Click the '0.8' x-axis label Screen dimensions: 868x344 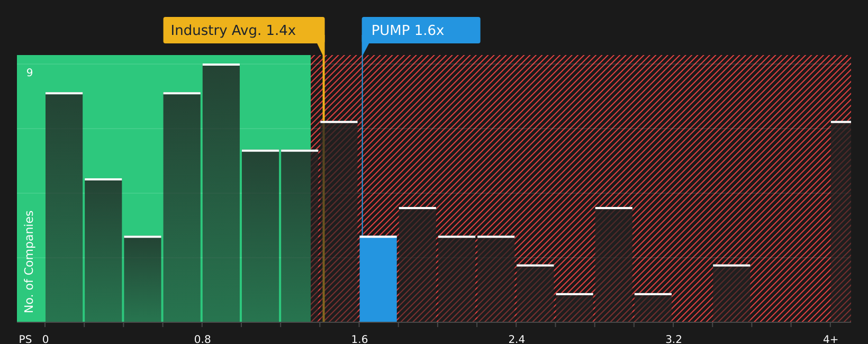pyautogui.click(x=203, y=339)
